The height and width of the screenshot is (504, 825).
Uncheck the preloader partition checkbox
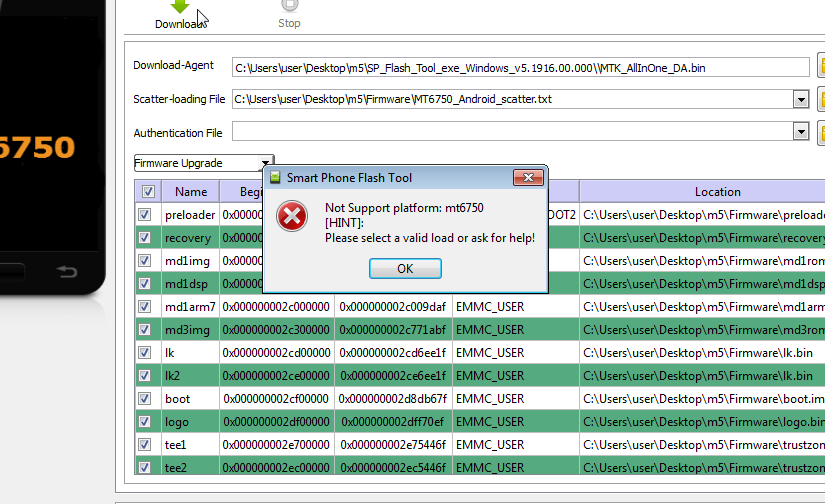pyautogui.click(x=145, y=215)
